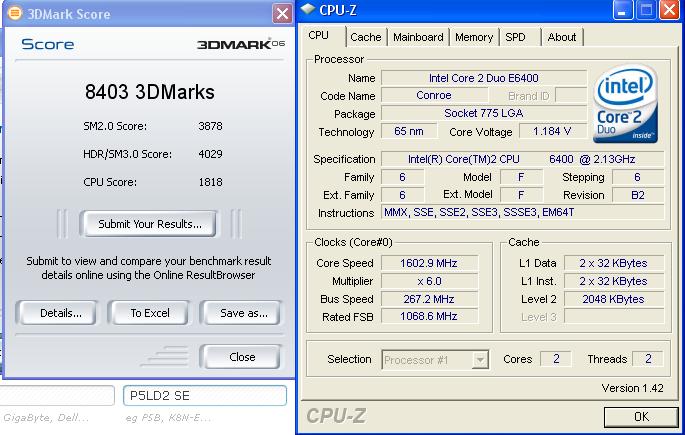Image resolution: width=685 pixels, height=435 pixels.
Task: Click the Intel Core 2 Duo logo
Action: pos(625,104)
